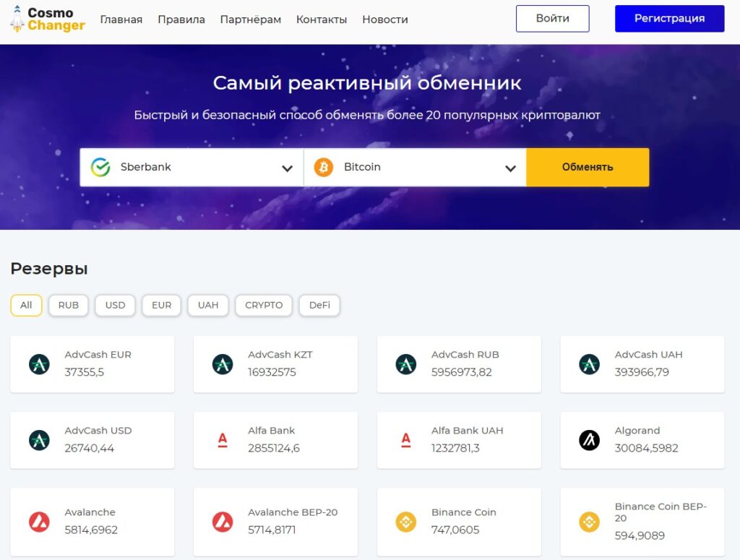Click the Binance Coin BEP-20 reserve name
This screenshot has height=560, width=740.
click(661, 512)
